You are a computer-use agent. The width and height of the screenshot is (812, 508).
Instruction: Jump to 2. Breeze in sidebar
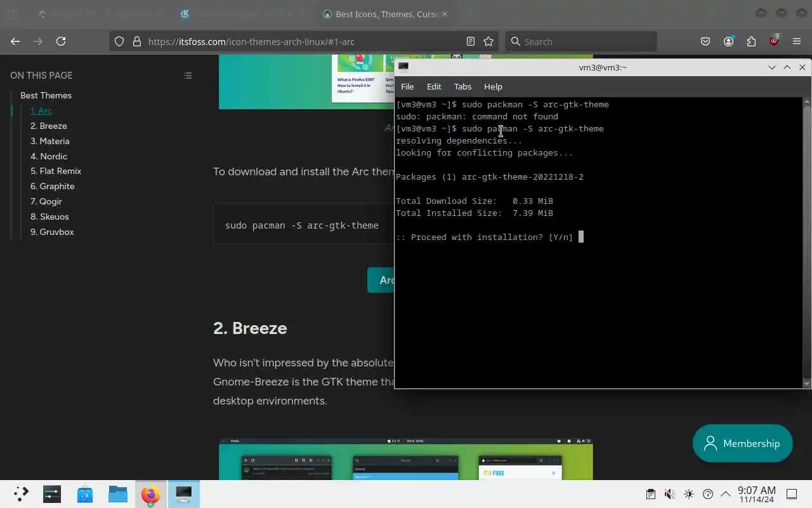[49, 126]
